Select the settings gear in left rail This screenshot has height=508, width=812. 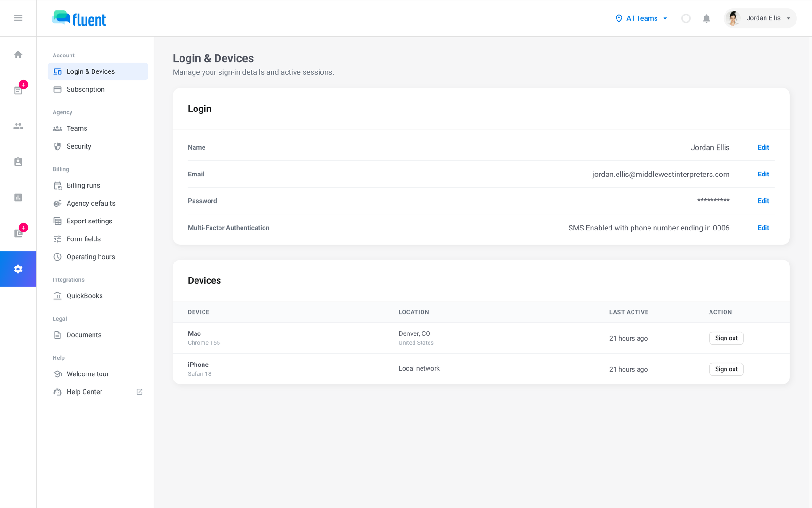click(18, 269)
